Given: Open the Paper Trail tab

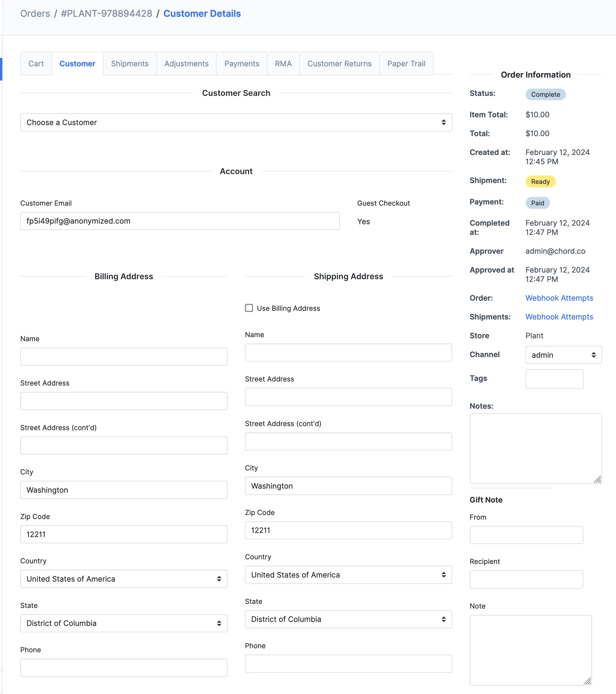Looking at the screenshot, I should (406, 63).
